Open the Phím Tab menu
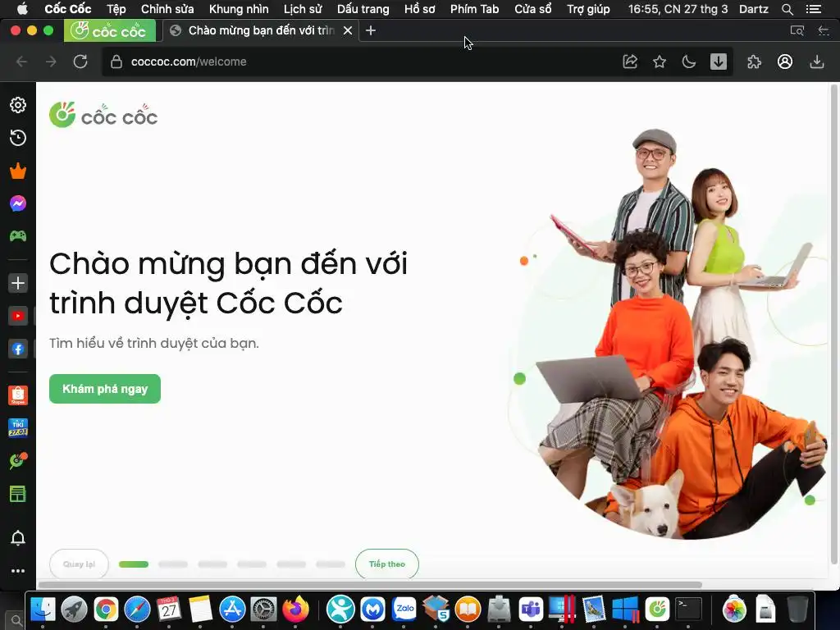The image size is (840, 630). point(475,9)
